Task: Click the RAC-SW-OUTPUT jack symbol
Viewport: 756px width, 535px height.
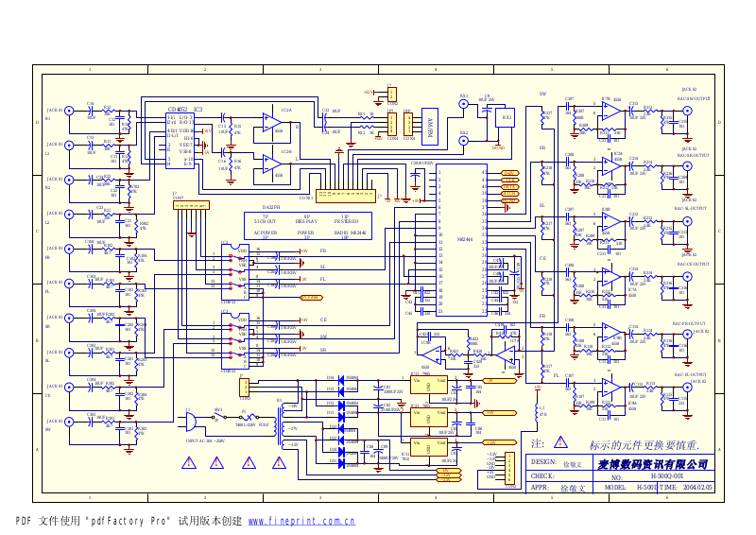Action: coord(686,112)
